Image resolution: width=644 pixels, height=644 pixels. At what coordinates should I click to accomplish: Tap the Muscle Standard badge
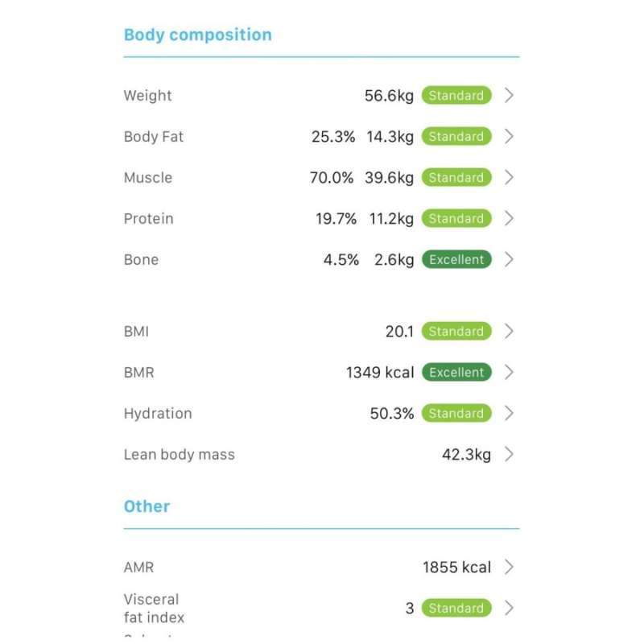pyautogui.click(x=456, y=177)
